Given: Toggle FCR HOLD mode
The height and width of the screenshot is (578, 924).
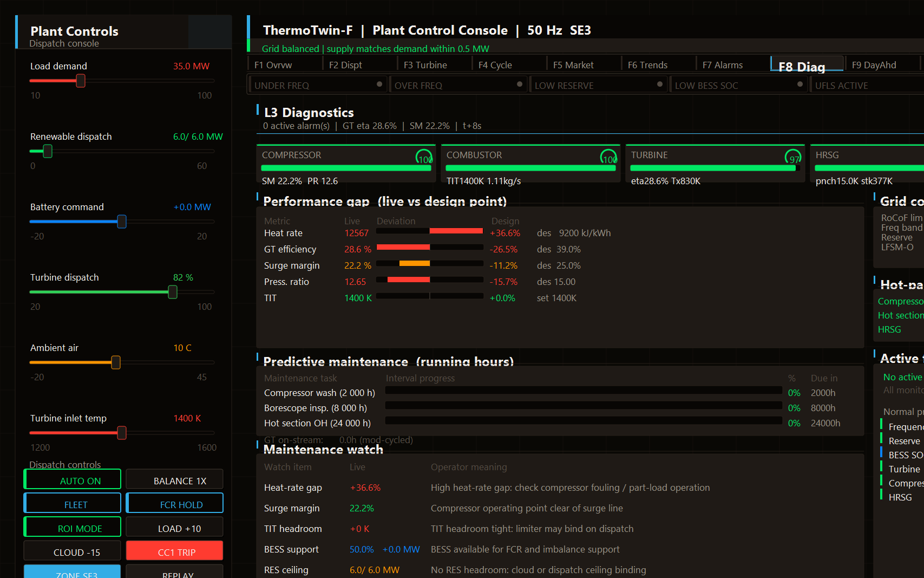Looking at the screenshot, I should [175, 503].
